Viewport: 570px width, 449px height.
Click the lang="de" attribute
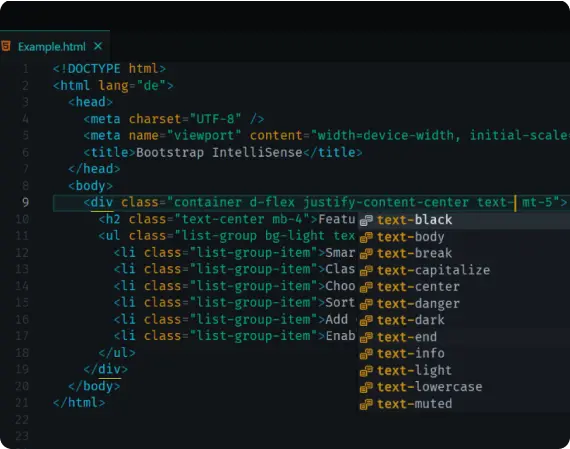point(132,86)
